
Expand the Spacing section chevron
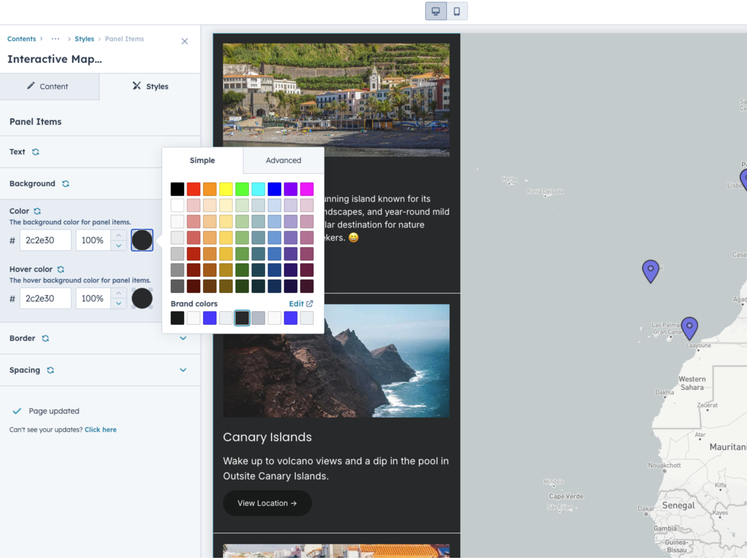point(183,370)
